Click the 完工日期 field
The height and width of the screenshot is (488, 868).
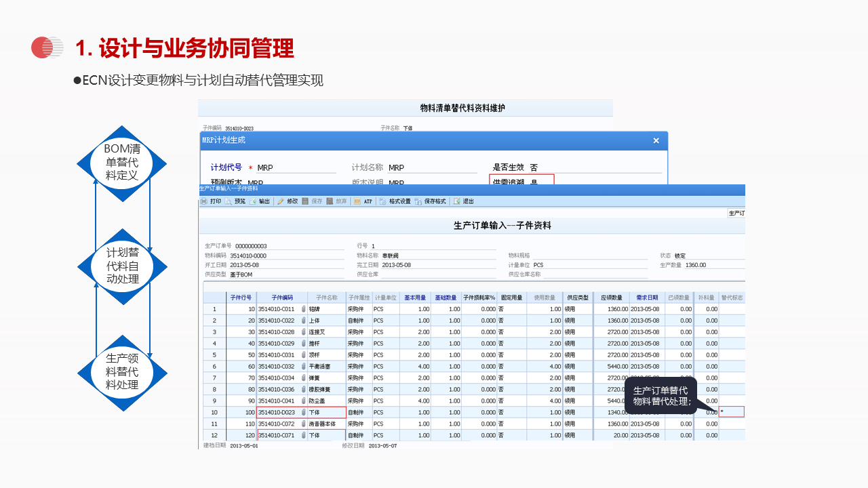pyautogui.click(x=439, y=265)
